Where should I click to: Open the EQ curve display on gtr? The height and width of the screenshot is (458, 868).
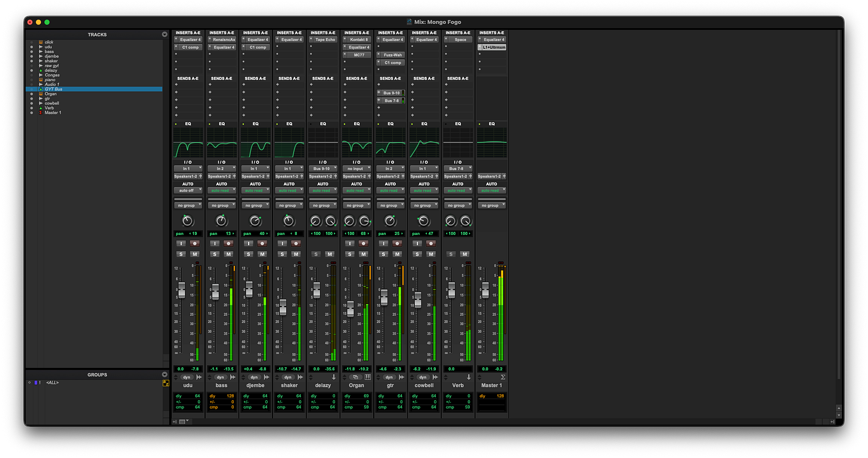point(390,143)
